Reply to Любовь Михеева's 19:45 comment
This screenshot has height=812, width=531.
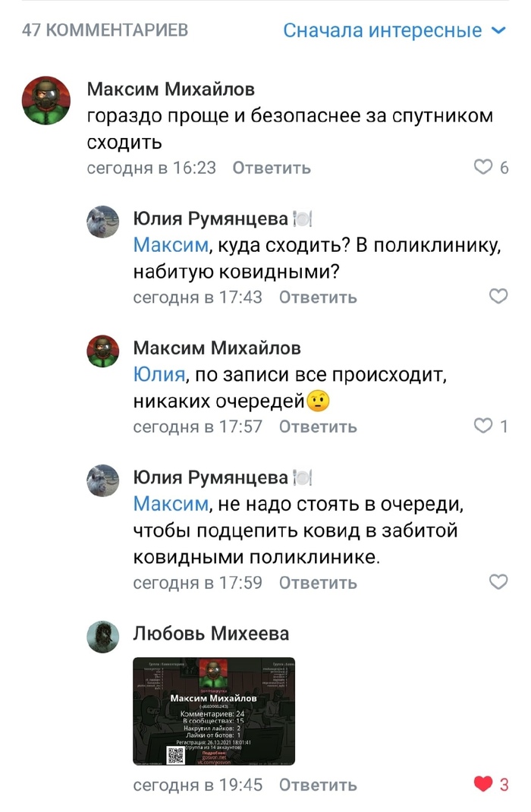[x=318, y=785]
